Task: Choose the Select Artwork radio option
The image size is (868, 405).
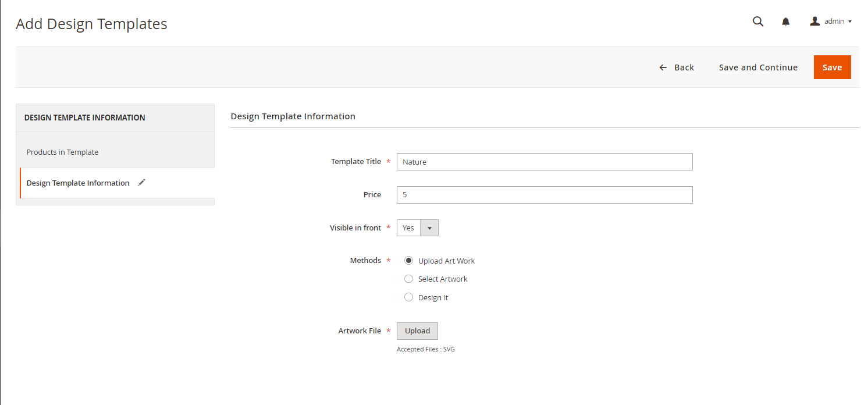Action: pyautogui.click(x=408, y=279)
